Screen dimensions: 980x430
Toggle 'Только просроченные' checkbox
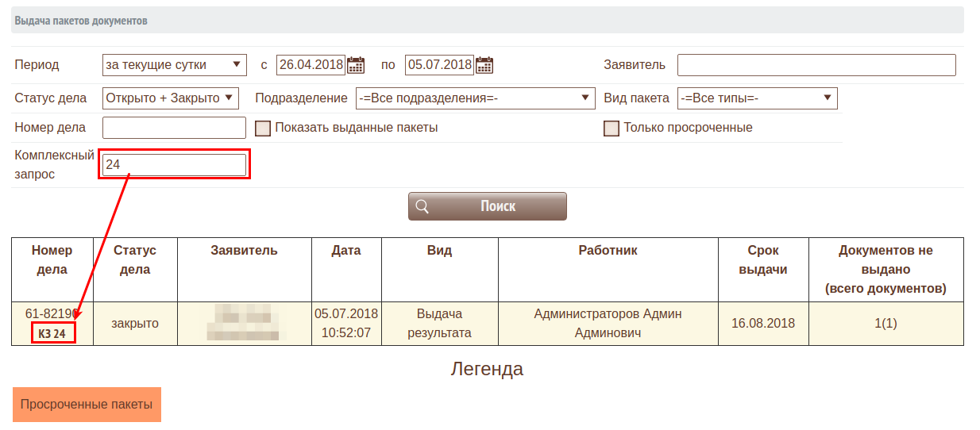click(611, 129)
